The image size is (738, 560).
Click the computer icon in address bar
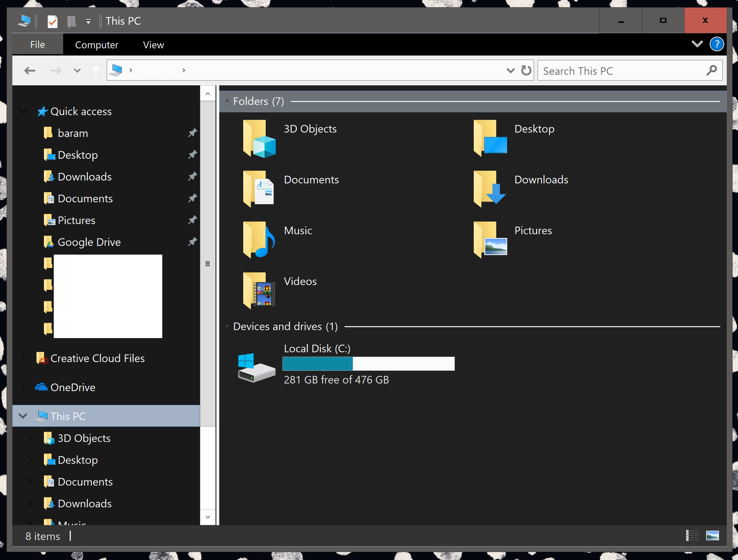click(117, 70)
